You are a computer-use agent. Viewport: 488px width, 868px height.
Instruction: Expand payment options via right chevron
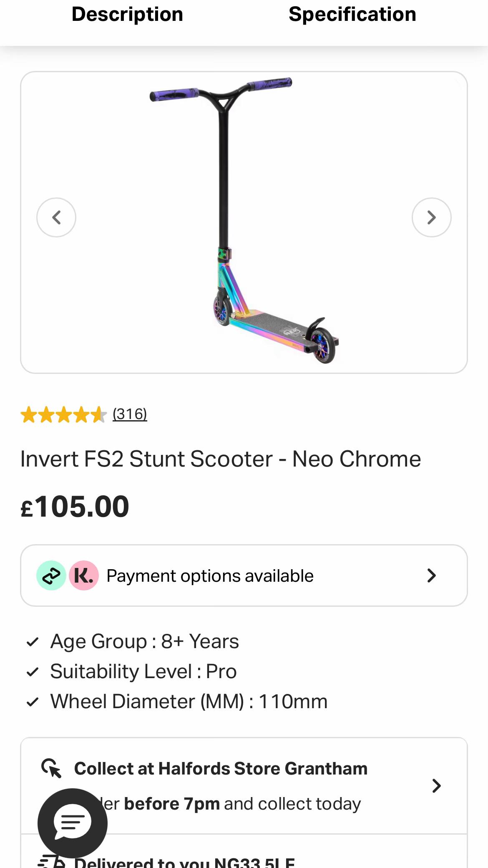432,575
